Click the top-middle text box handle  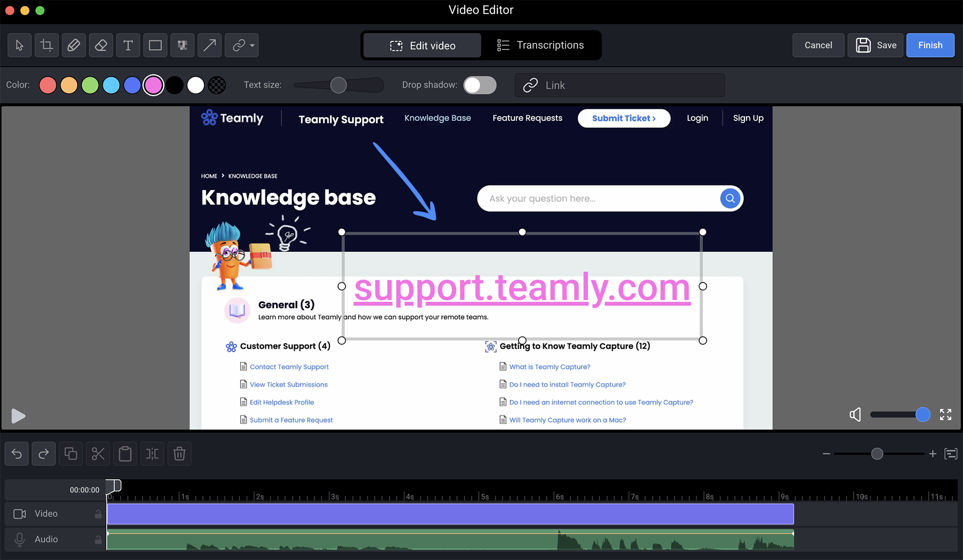[x=522, y=232]
